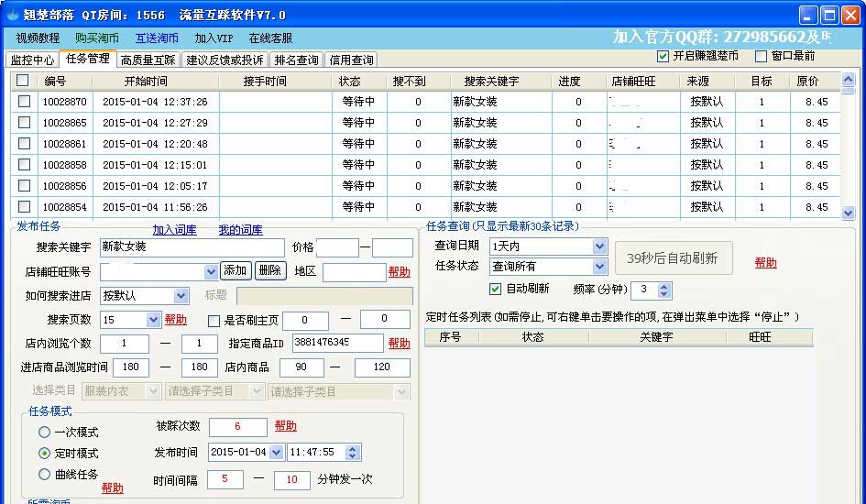This screenshot has height=504, width=866.
Task: Open the 店铺旺旺账号 dropdown
Action: (x=211, y=271)
